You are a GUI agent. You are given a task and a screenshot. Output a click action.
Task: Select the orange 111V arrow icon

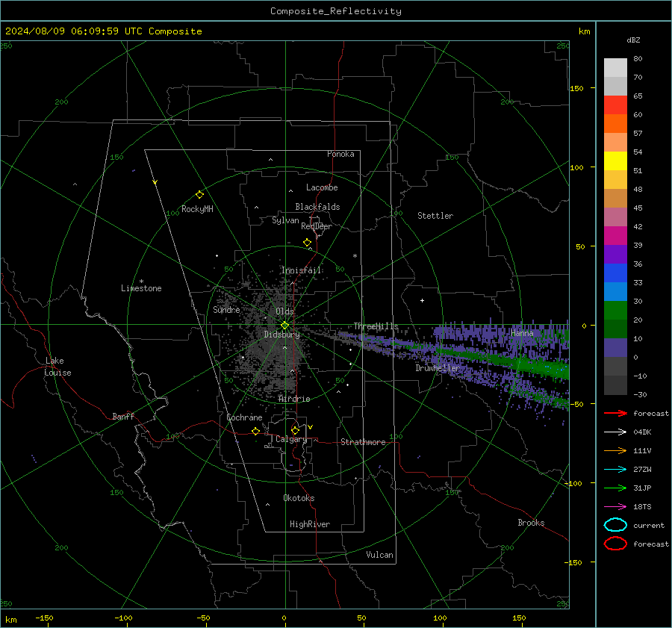(x=615, y=450)
